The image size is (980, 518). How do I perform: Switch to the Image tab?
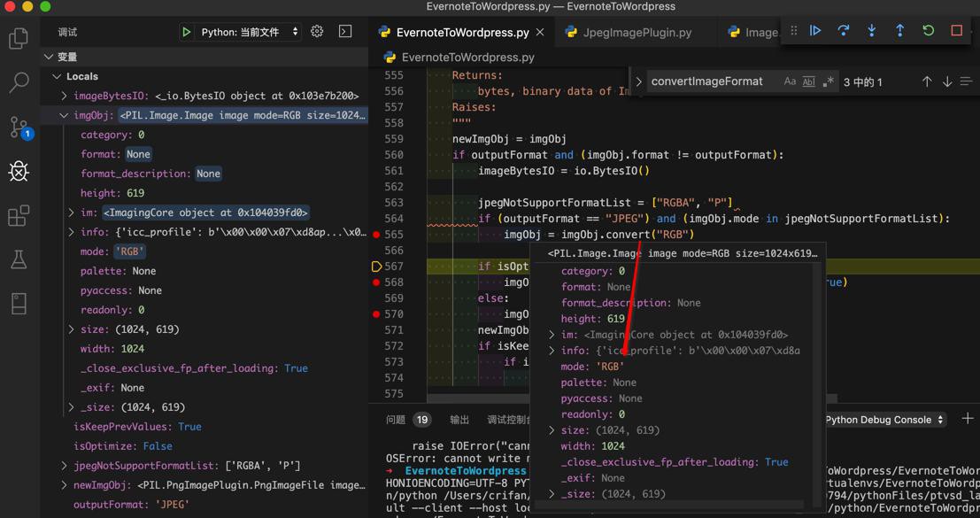753,32
